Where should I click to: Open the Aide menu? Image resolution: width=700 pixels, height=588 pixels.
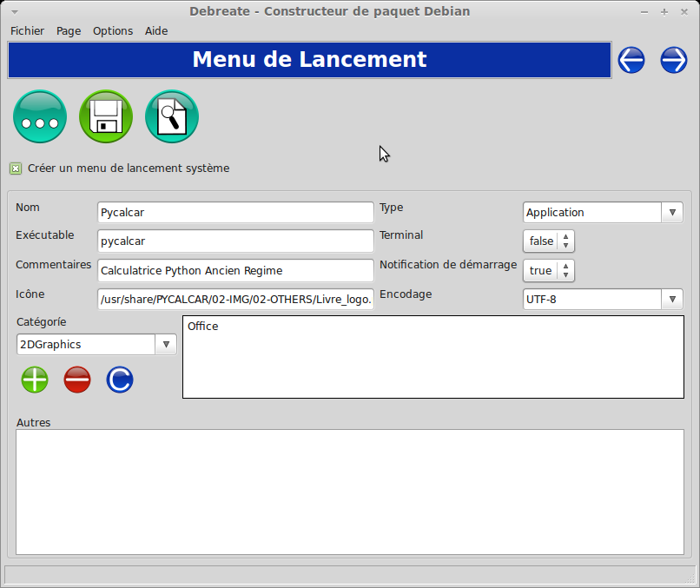(156, 30)
